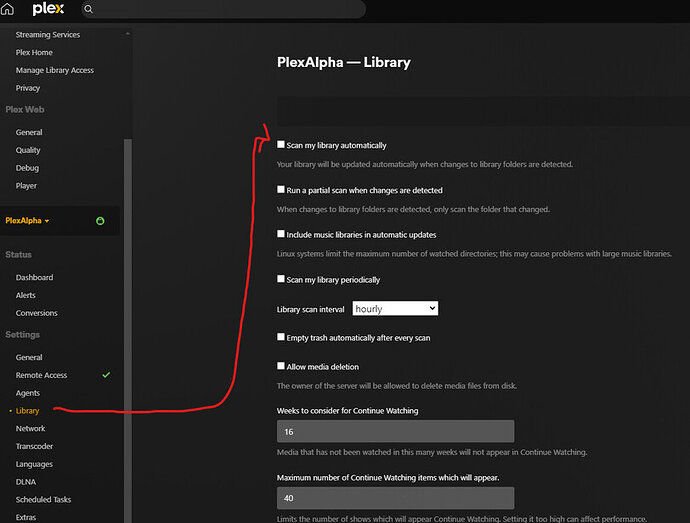Select General under Plex Web
Screen dimensions: 690x523
point(29,132)
